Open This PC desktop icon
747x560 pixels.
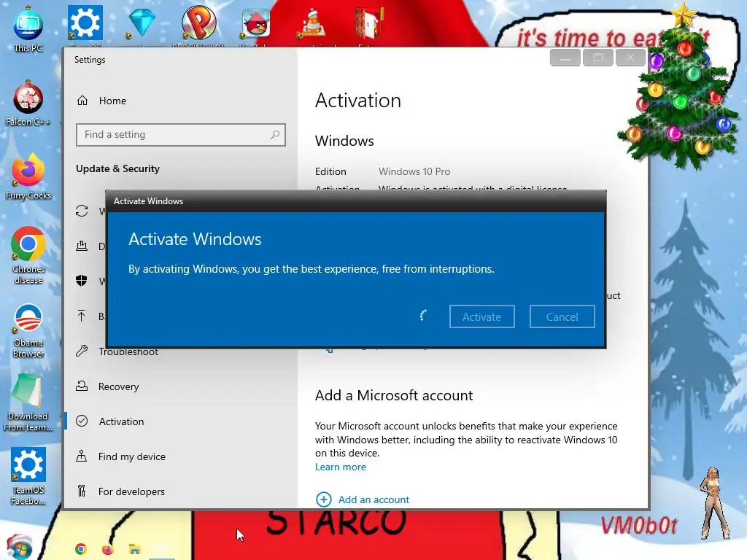click(x=28, y=29)
